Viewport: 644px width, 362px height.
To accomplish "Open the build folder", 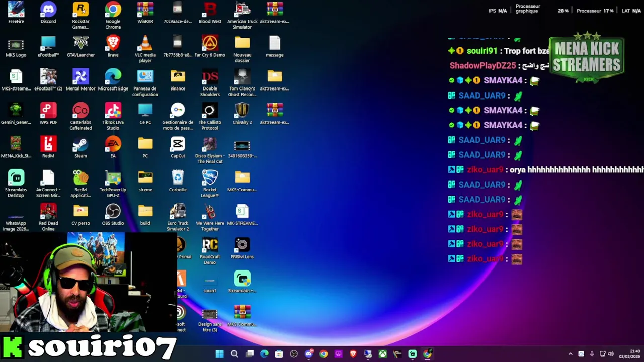I will tap(145, 215).
